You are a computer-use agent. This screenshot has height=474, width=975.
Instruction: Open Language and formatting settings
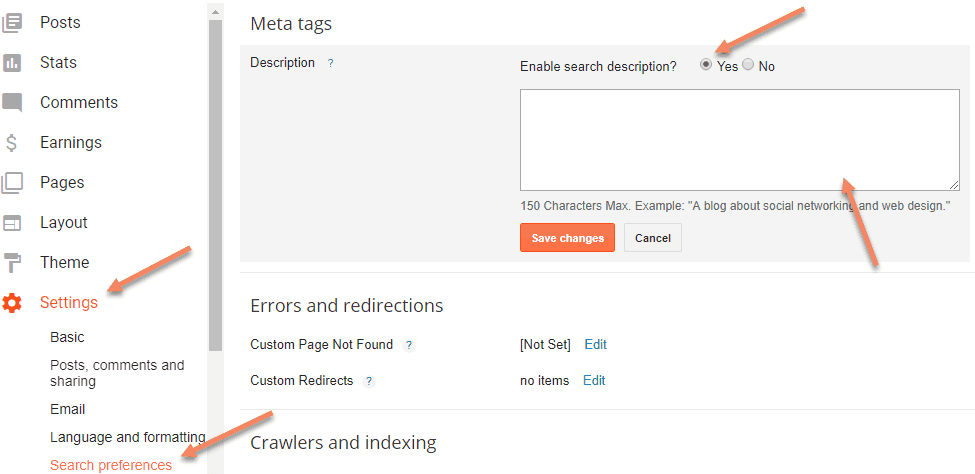[127, 437]
